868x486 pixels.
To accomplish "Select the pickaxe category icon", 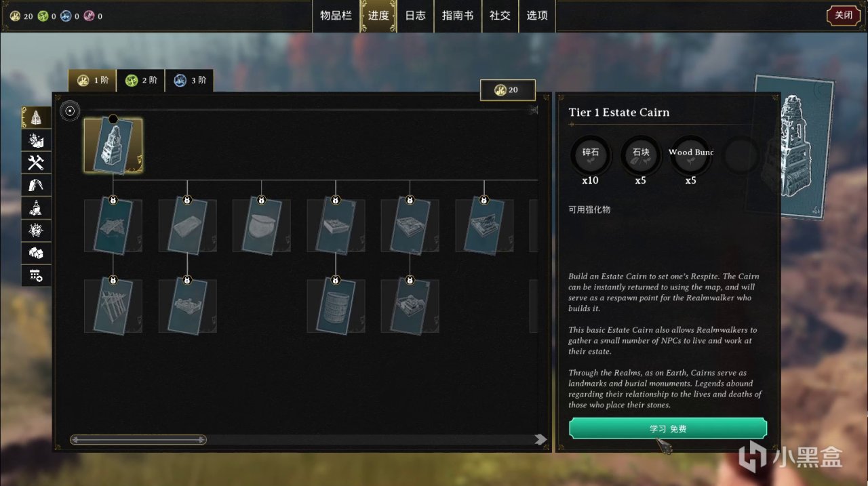I will (37, 184).
